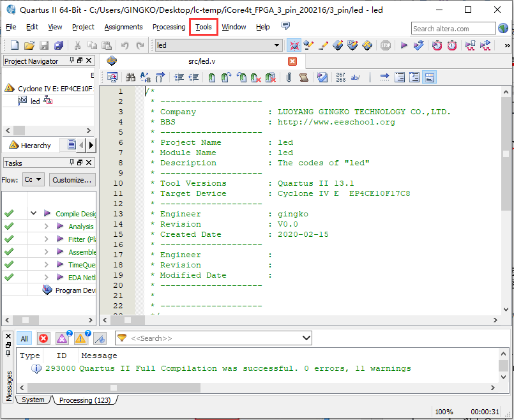Screen dimensions: 514x420
Task: Click the binoculars Find icon
Action: pos(130,77)
